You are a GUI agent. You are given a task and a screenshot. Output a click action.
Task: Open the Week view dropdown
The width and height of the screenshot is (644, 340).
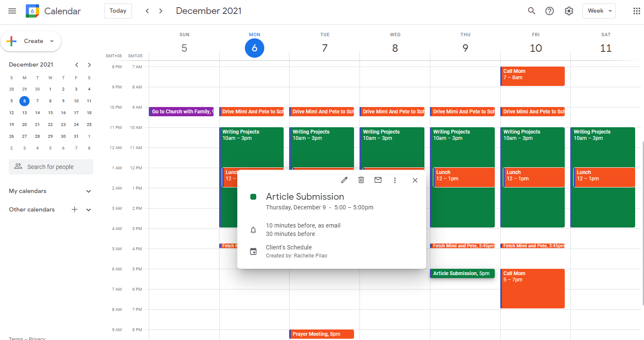[x=599, y=11]
